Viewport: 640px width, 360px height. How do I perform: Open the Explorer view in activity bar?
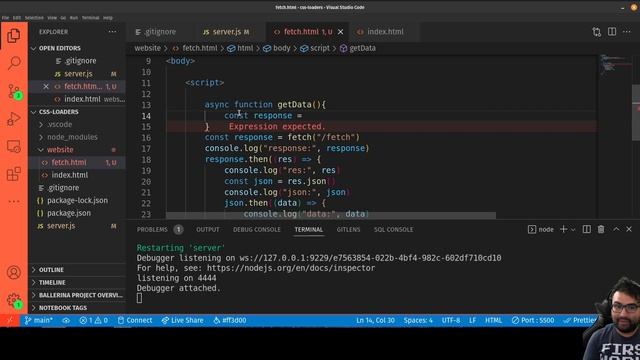(13, 36)
